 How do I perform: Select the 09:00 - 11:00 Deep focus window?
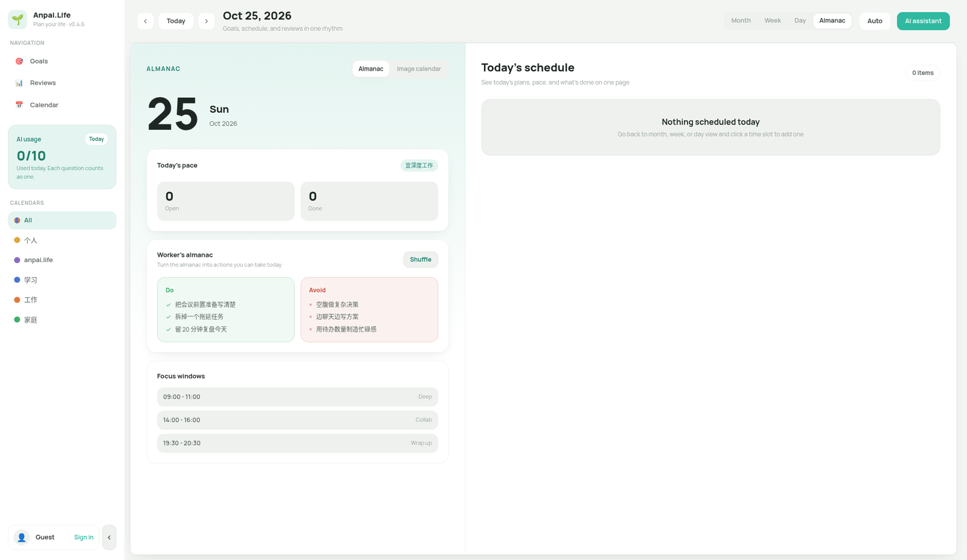(x=297, y=397)
